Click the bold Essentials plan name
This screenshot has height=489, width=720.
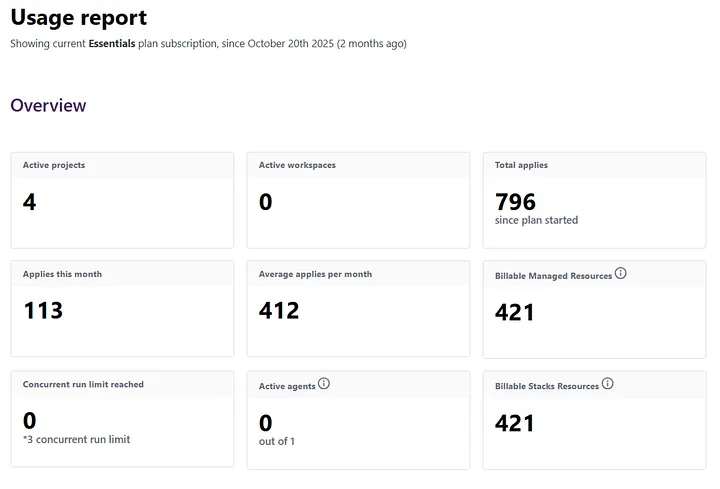click(112, 44)
